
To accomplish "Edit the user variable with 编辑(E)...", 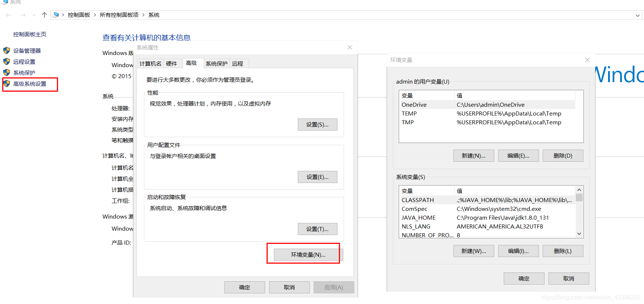I will [518, 156].
